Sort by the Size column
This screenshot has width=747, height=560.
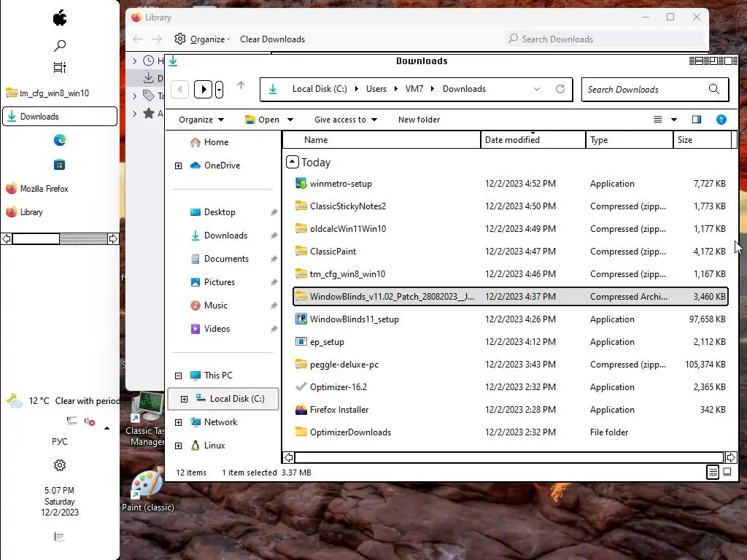point(703,140)
